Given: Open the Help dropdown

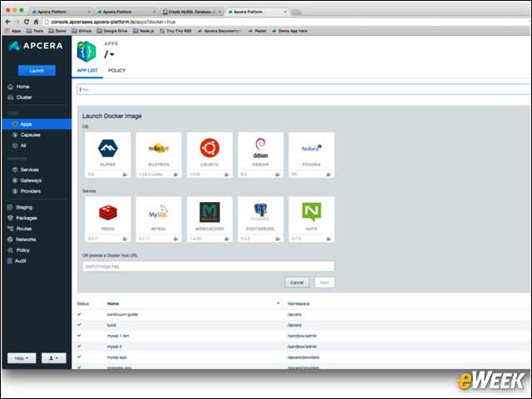Looking at the screenshot, I should (x=22, y=358).
